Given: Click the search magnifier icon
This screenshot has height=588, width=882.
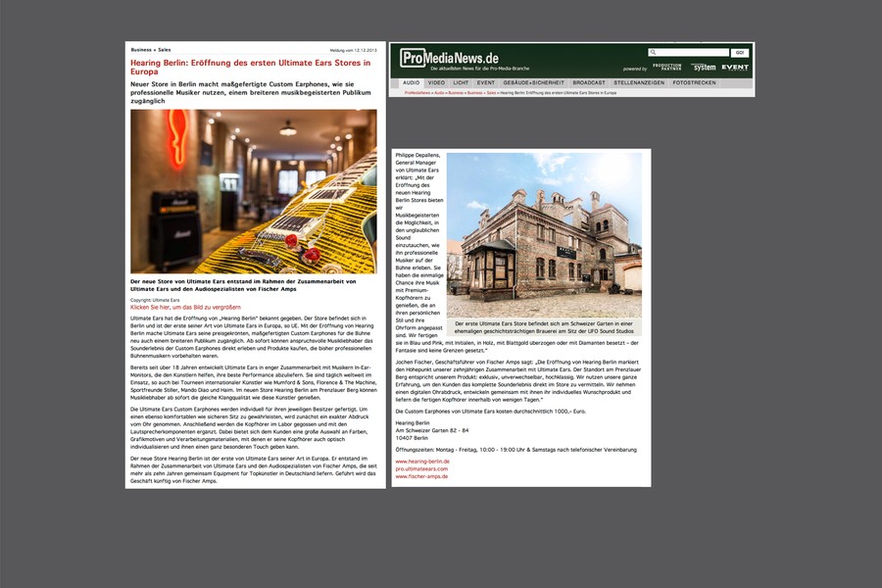Looking at the screenshot, I should pos(653,52).
